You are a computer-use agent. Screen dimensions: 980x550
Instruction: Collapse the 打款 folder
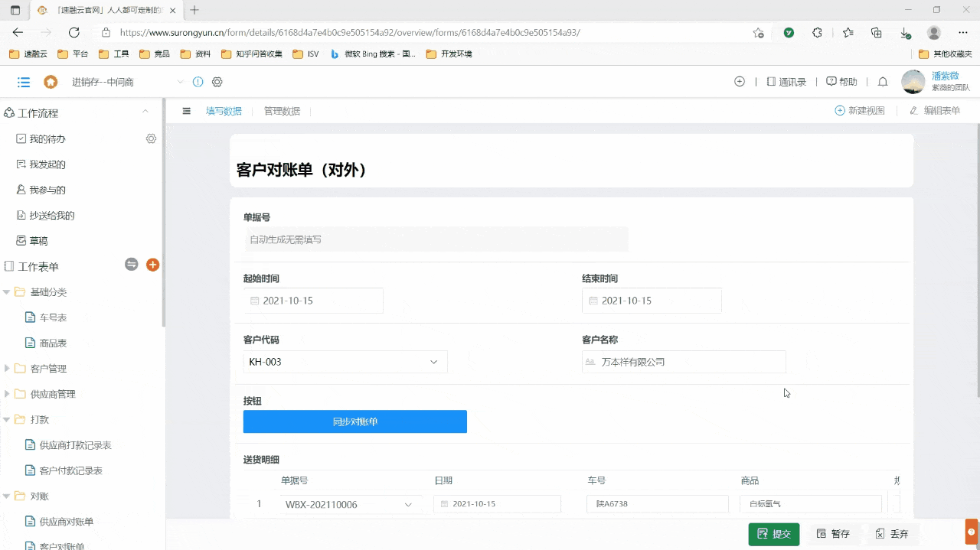pyautogui.click(x=7, y=420)
